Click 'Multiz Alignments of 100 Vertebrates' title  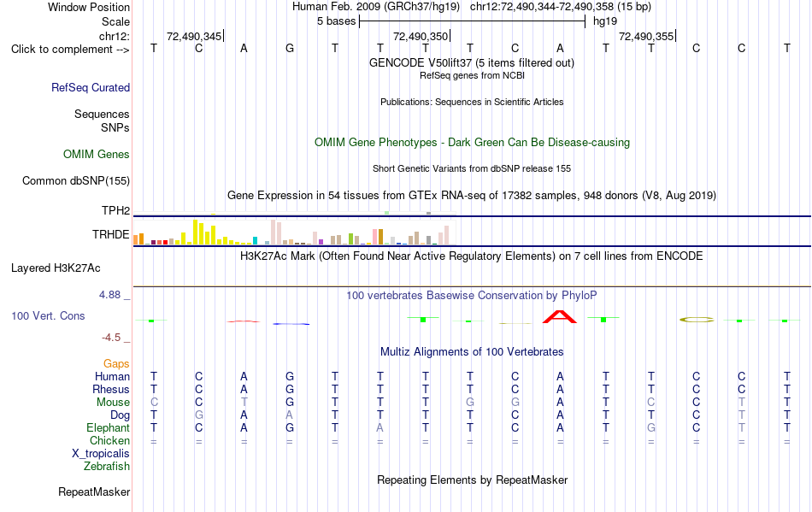pos(472,352)
